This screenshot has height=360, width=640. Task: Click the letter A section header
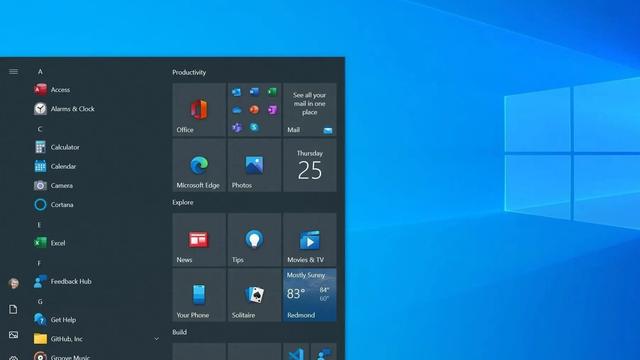click(40, 71)
